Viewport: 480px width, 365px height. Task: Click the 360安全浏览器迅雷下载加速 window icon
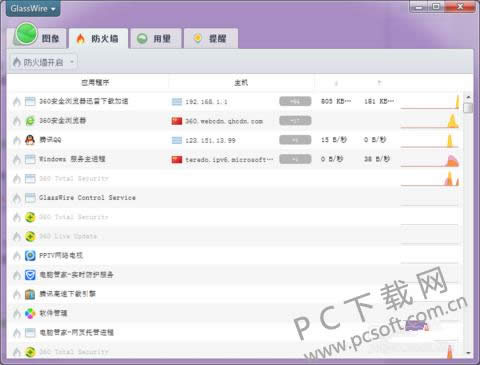(x=30, y=101)
